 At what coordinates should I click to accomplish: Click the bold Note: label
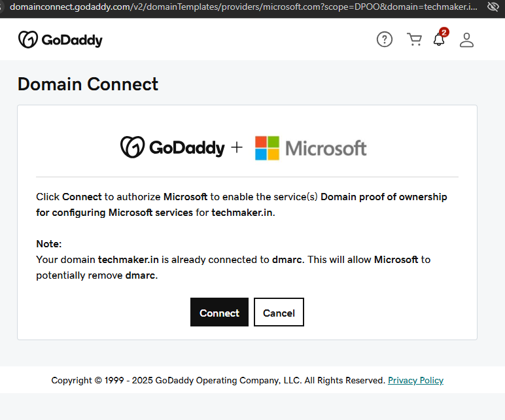pyautogui.click(x=48, y=244)
